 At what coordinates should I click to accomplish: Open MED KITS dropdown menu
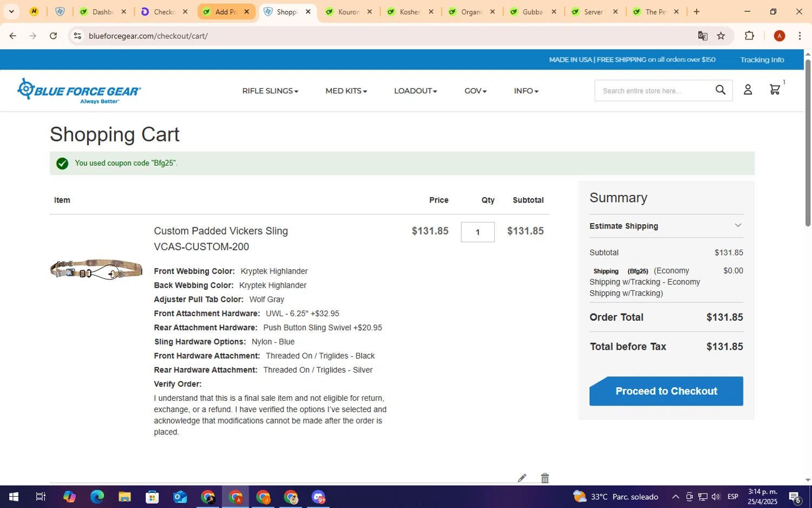(x=346, y=91)
